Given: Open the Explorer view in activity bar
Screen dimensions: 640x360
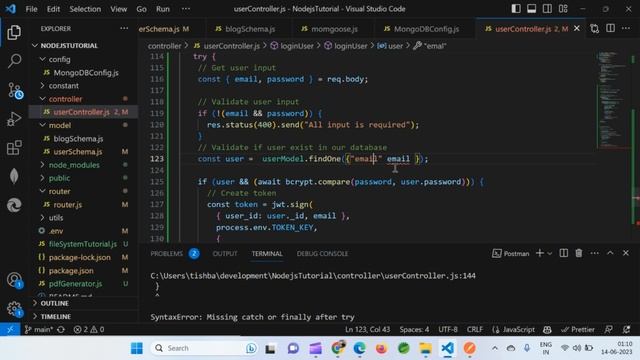Looking at the screenshot, I should tap(14, 32).
